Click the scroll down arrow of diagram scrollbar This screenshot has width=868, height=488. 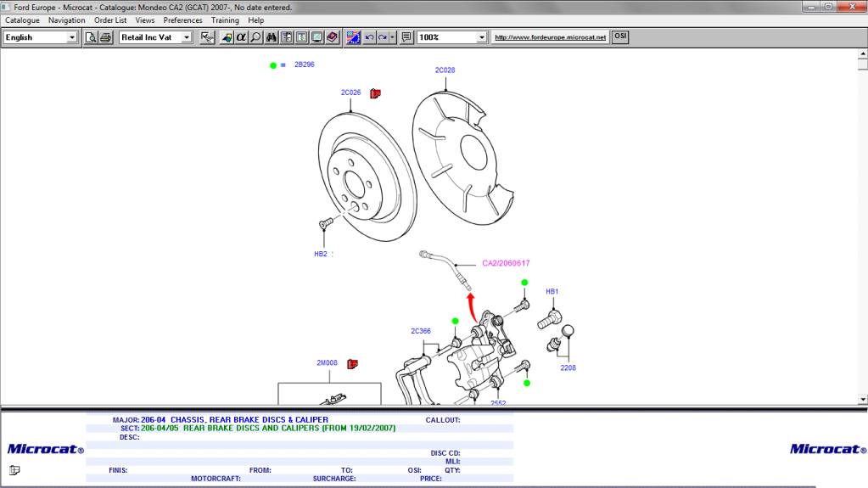862,400
